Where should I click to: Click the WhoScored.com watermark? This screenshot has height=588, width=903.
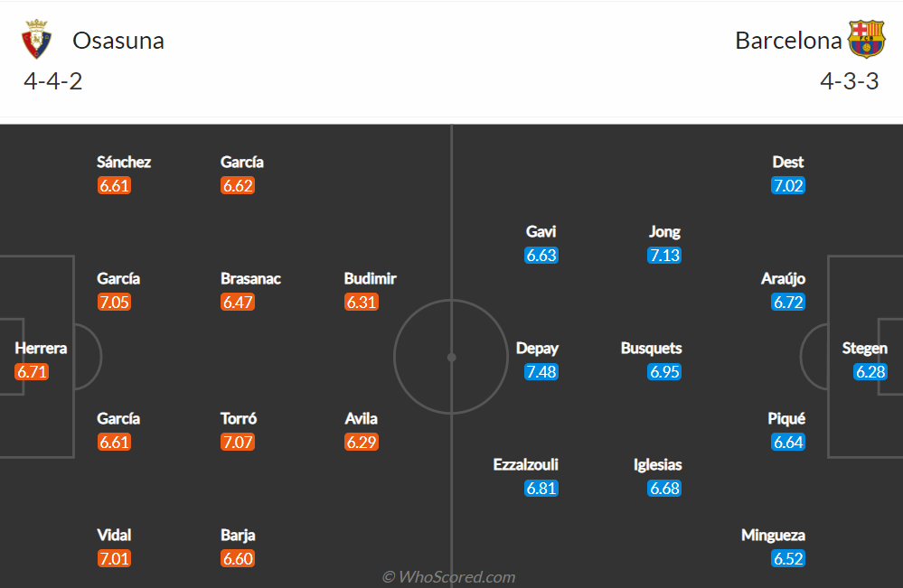click(449, 576)
